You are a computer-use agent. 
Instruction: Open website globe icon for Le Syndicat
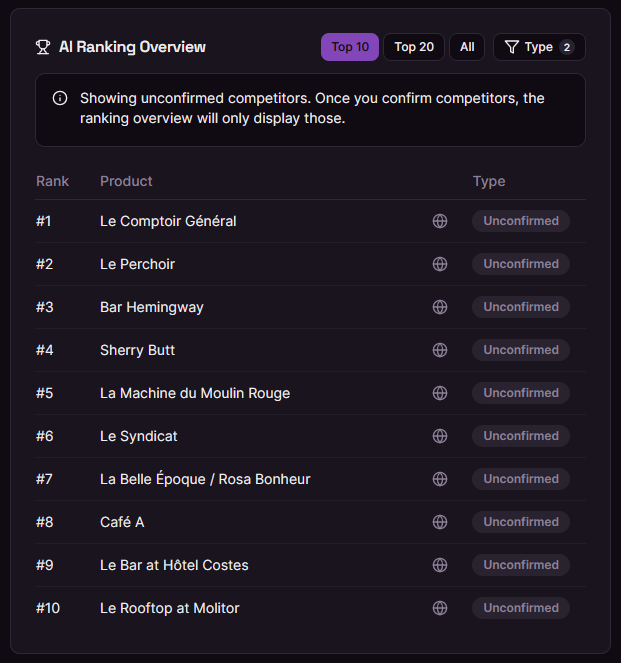440,436
